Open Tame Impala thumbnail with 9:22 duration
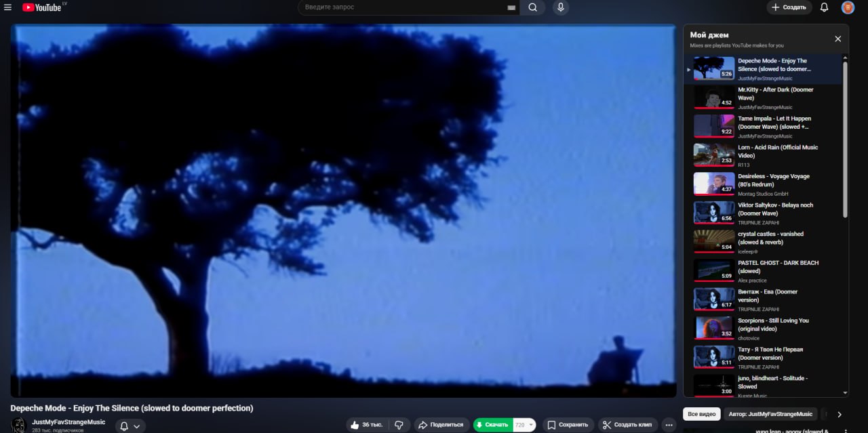 pyautogui.click(x=713, y=126)
